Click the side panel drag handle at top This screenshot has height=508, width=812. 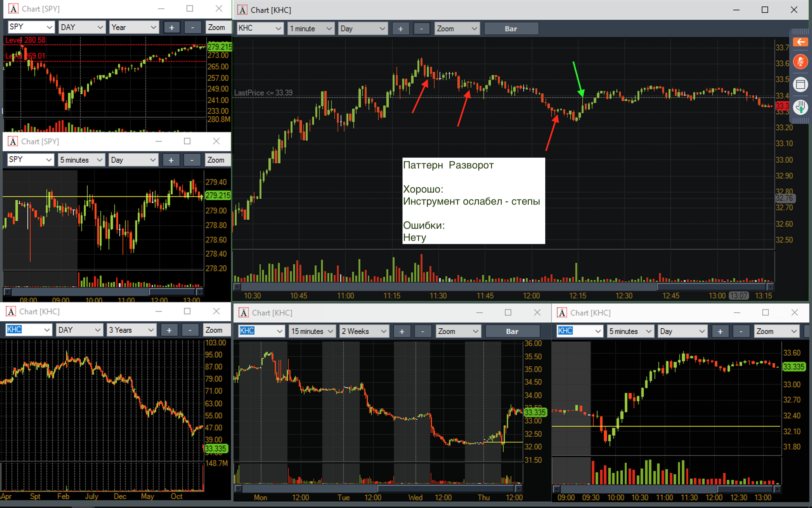(801, 31)
